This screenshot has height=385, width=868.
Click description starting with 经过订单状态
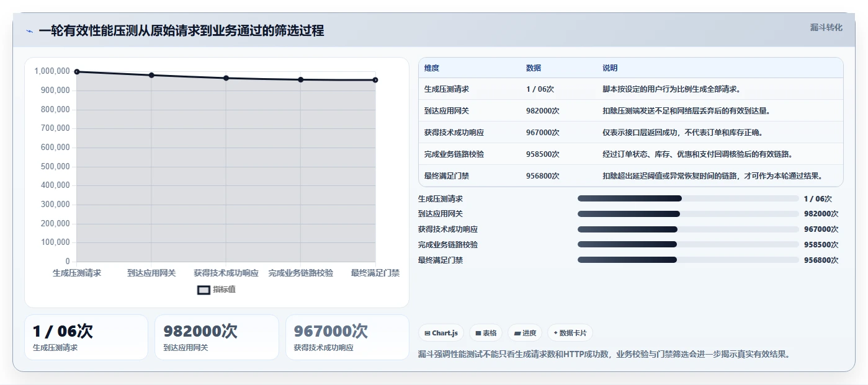click(697, 154)
